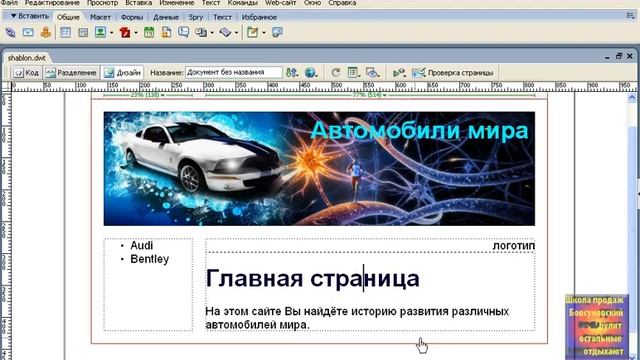
Task: Click the логотип text region
Action: coord(513,246)
